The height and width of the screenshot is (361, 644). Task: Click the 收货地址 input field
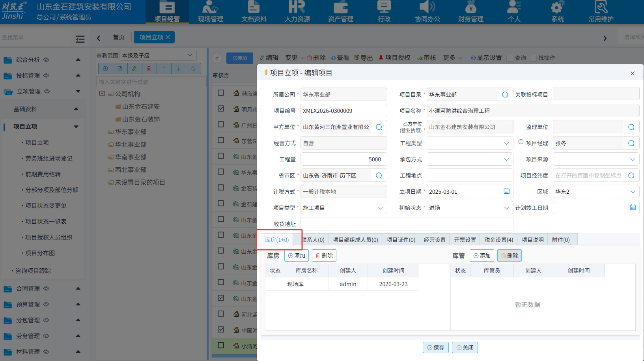(407, 224)
